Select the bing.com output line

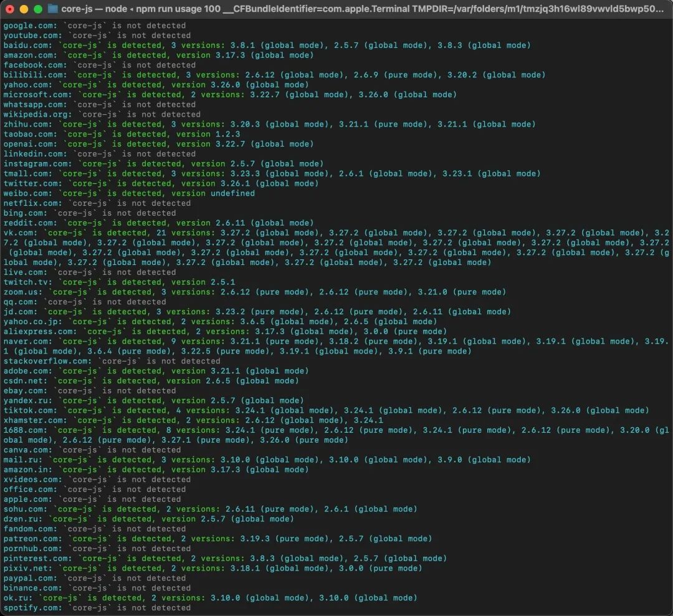click(90, 213)
